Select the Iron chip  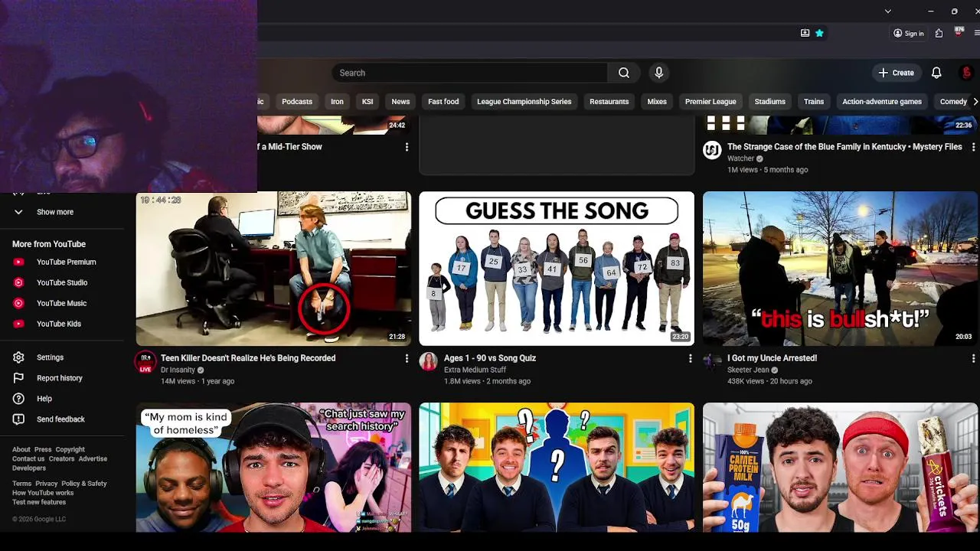tap(337, 101)
